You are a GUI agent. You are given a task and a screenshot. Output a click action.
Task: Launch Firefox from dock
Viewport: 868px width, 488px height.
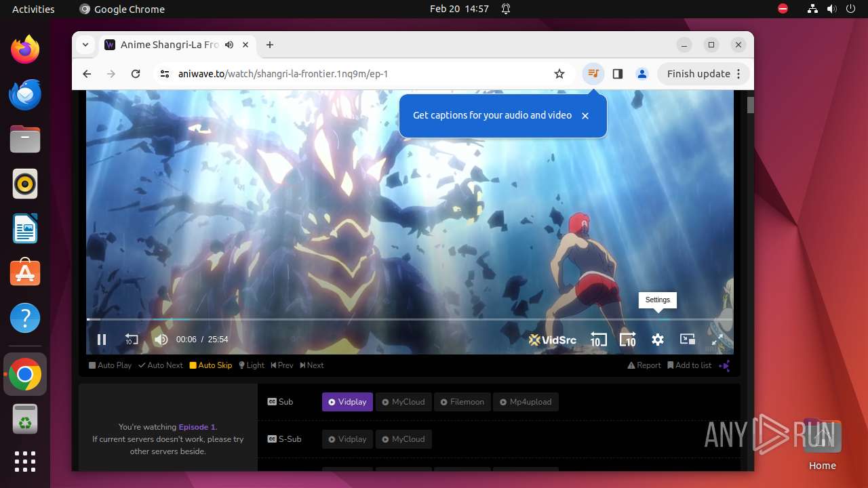(25, 49)
